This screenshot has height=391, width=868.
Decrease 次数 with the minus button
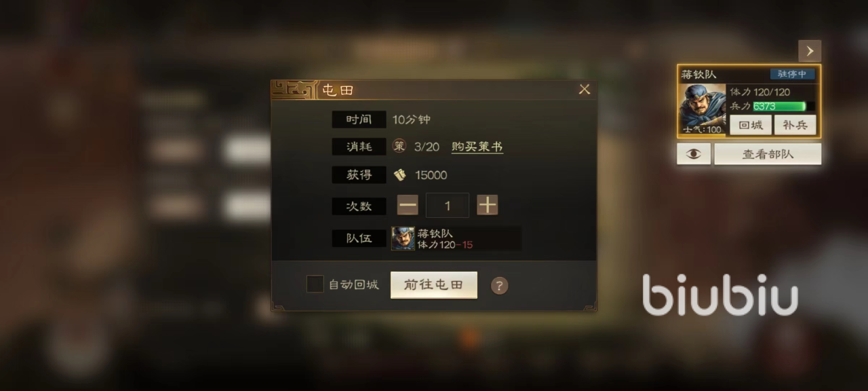pos(408,205)
